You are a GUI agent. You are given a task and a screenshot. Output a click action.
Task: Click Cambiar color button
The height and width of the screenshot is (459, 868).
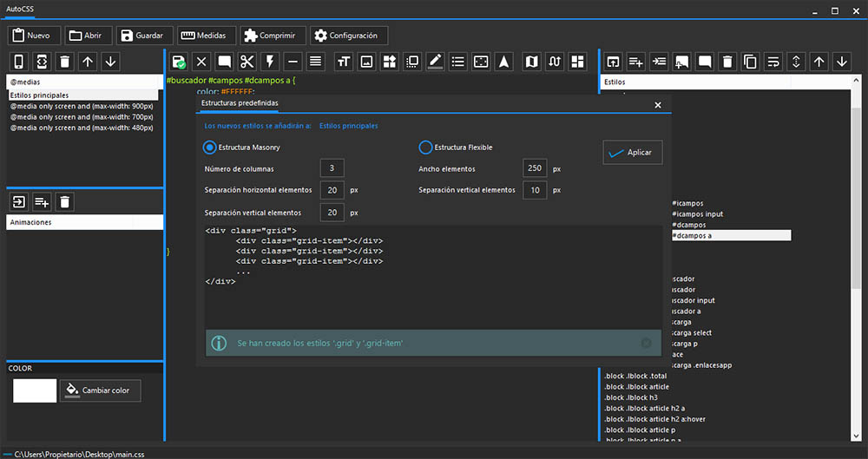point(100,390)
